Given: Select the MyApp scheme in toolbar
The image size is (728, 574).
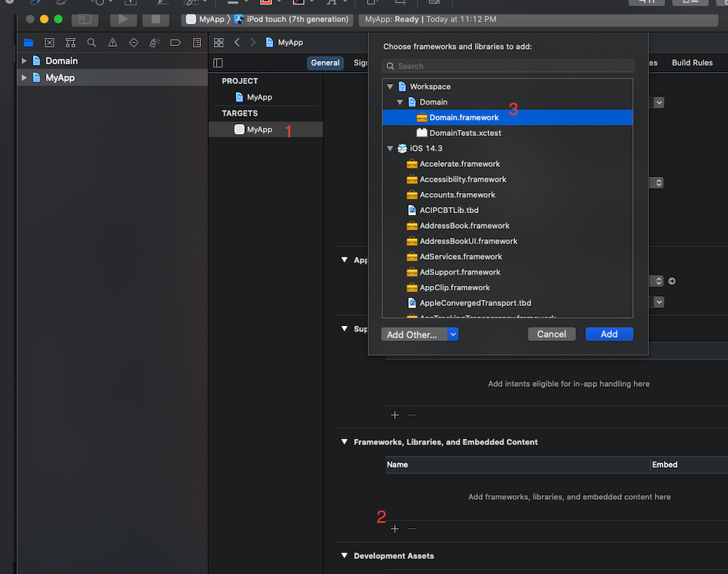Looking at the screenshot, I should point(206,19).
